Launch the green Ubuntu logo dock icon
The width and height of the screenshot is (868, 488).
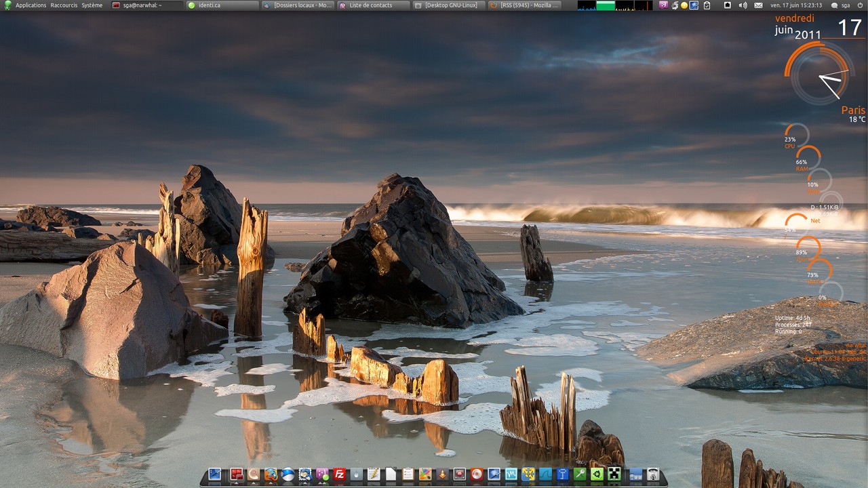click(597, 474)
